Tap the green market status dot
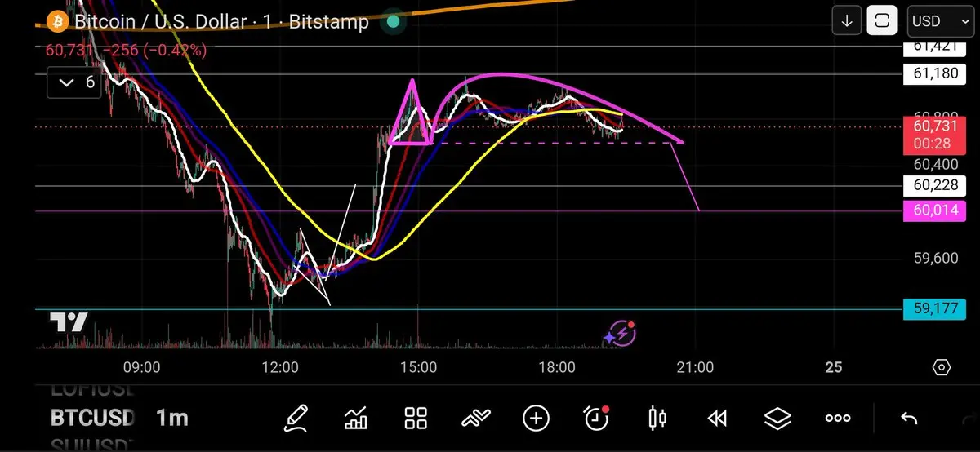The height and width of the screenshot is (452, 980). (x=393, y=22)
